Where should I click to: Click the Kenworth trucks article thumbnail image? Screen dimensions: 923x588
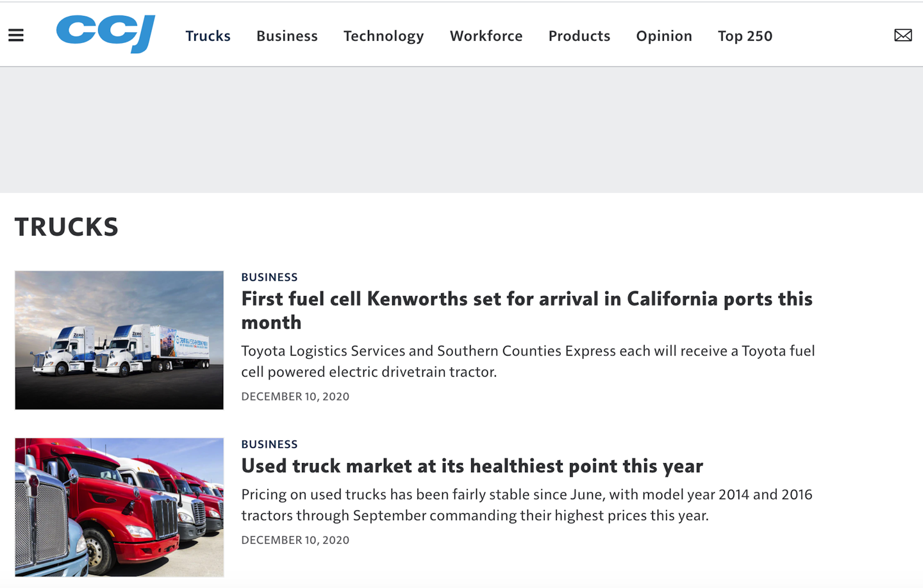coord(119,340)
